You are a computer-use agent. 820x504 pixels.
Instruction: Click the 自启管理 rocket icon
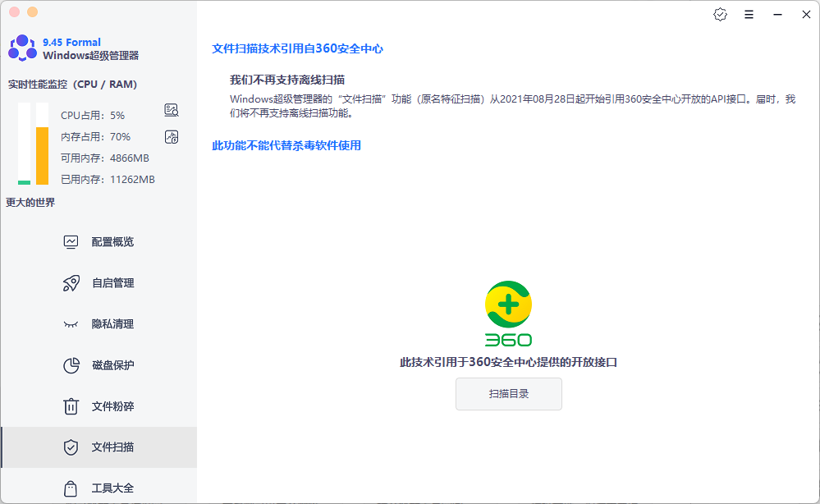[x=71, y=282]
